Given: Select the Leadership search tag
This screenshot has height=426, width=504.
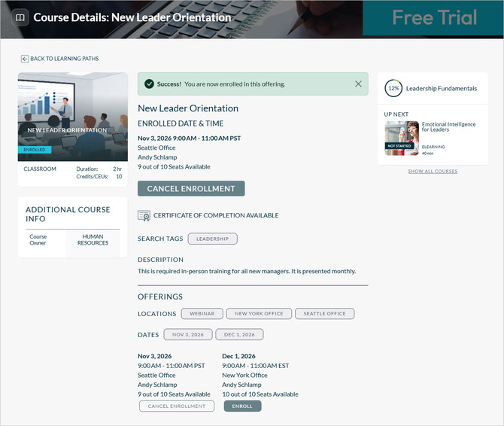Looking at the screenshot, I should [212, 239].
